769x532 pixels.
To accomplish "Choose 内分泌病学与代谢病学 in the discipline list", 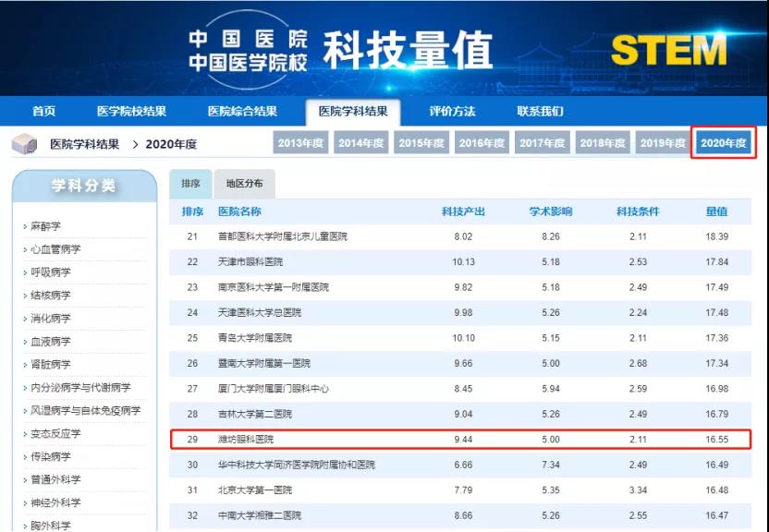I will tap(80, 388).
